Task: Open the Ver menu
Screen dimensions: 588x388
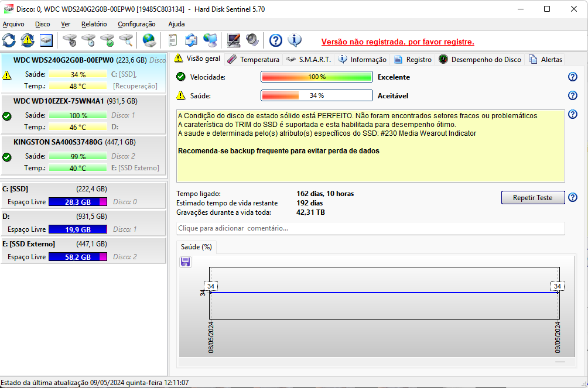Action: (x=66, y=24)
